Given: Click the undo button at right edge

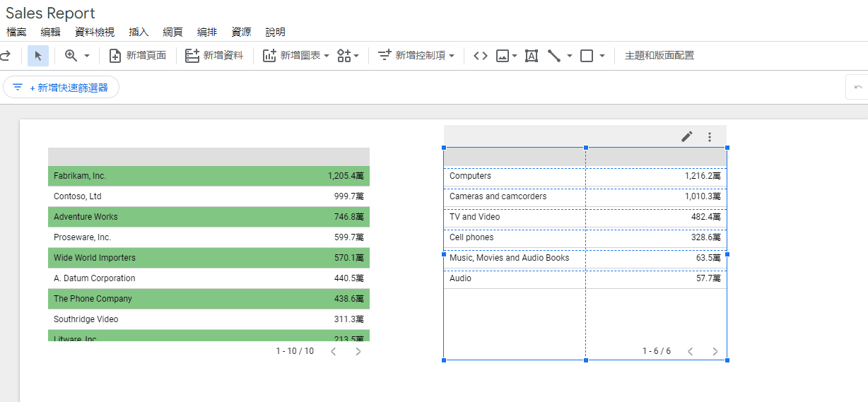Looking at the screenshot, I should point(858,87).
